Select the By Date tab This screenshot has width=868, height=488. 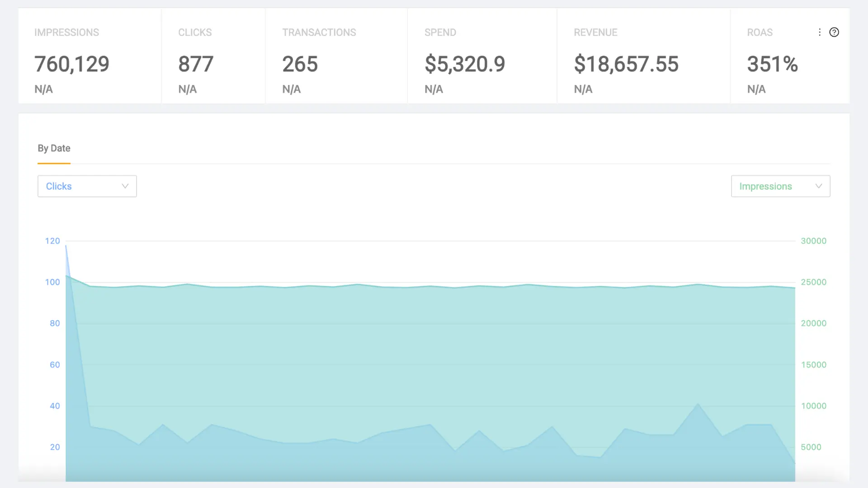(54, 148)
